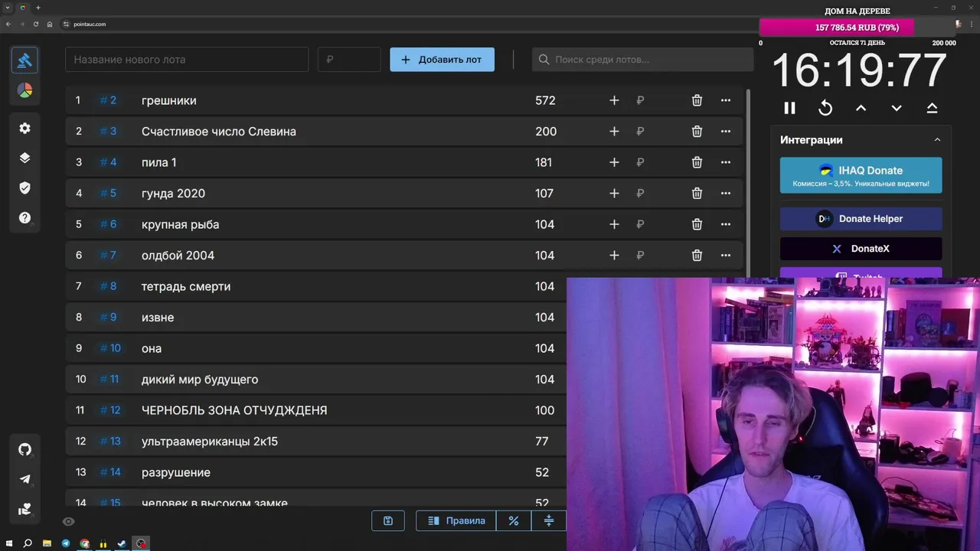Screen dimensions: 980x551
Task: Open more options for гунда 2020
Action: [x=726, y=194]
